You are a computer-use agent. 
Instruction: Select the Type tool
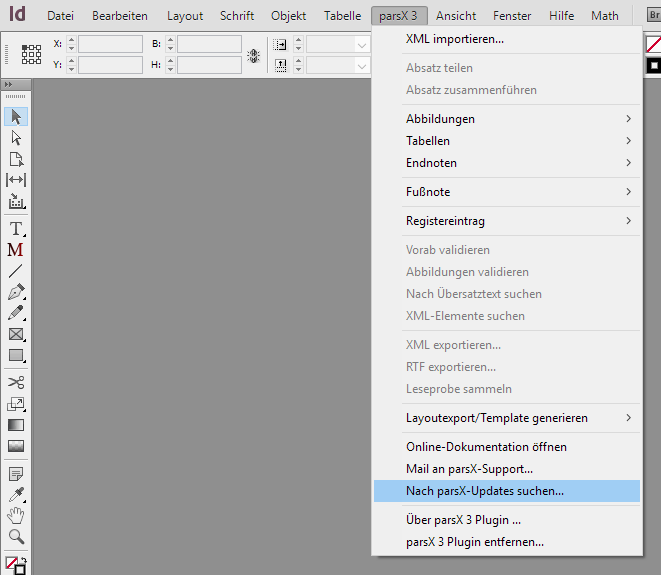click(16, 229)
